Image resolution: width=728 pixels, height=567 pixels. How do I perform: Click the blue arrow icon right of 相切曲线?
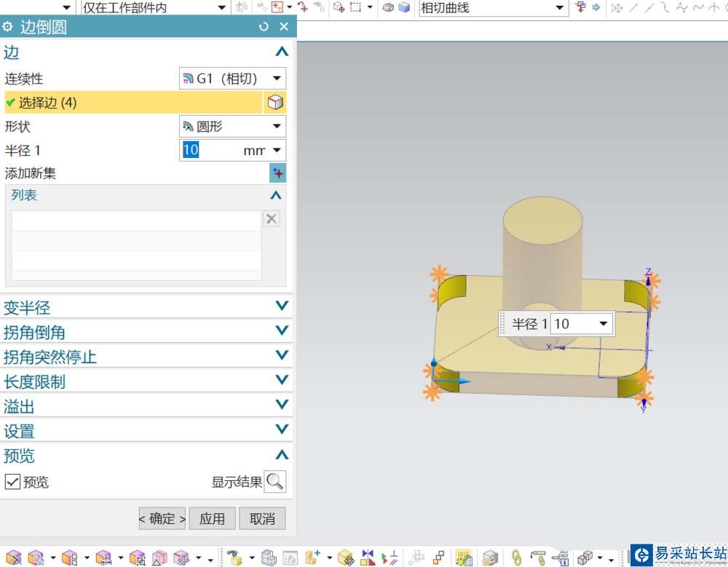[597, 7]
